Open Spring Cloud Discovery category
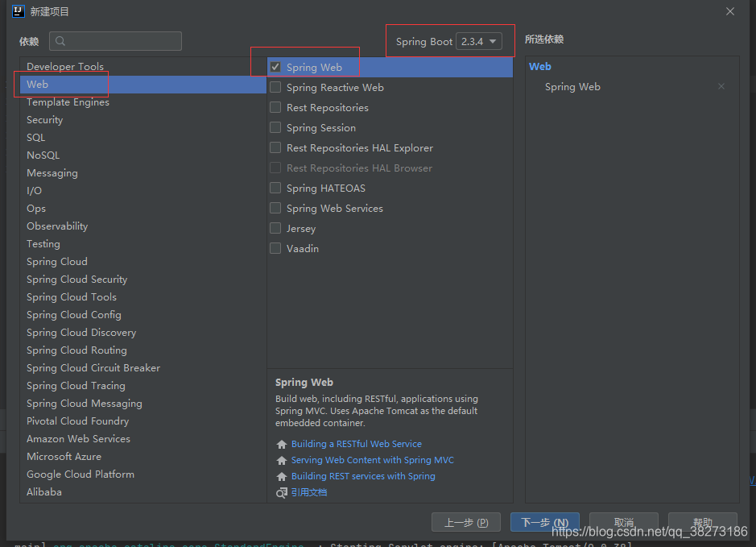756x547 pixels. tap(143, 333)
